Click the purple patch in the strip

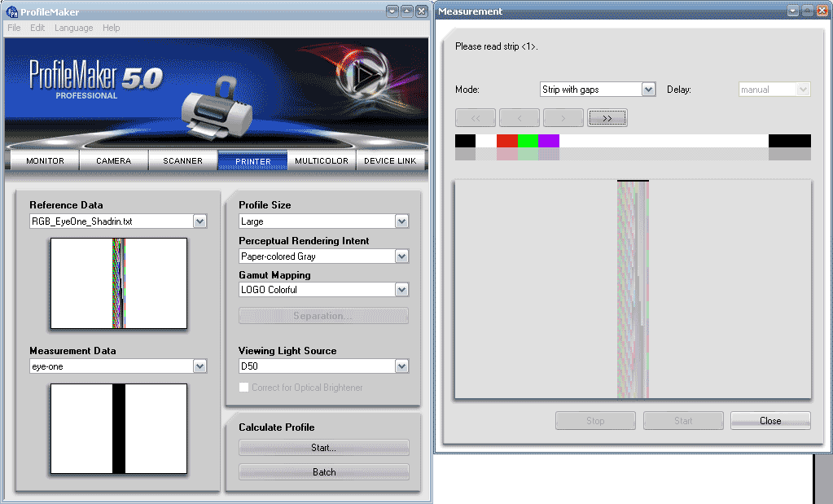(549, 141)
